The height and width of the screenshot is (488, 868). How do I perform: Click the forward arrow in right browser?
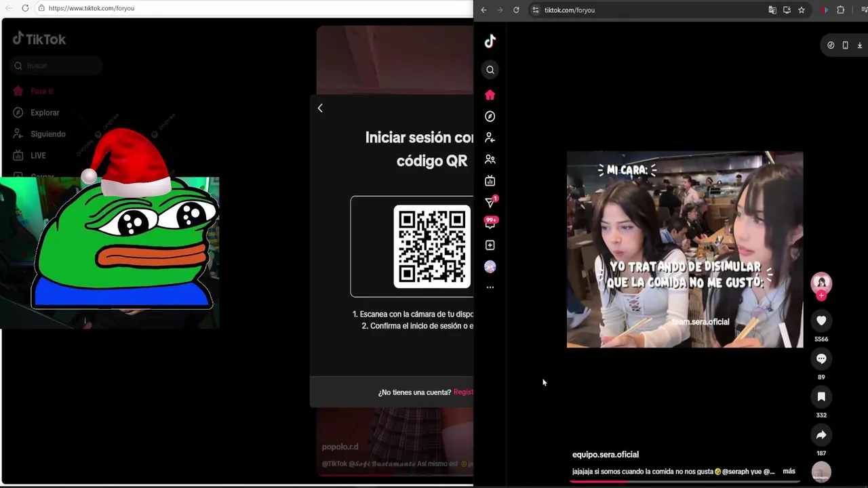point(500,10)
